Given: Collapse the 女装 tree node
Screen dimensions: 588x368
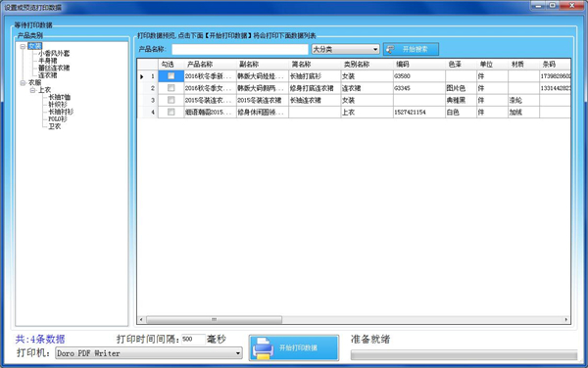Looking at the screenshot, I should [23, 46].
